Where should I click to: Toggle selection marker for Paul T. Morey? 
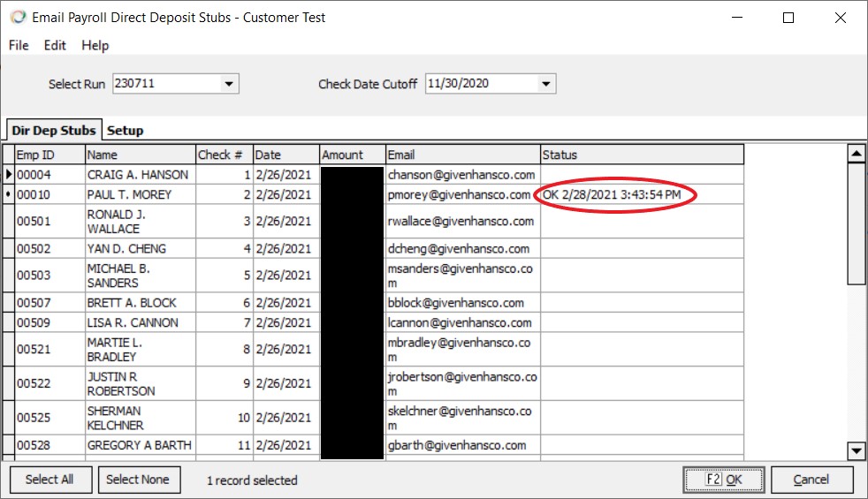pos(9,194)
